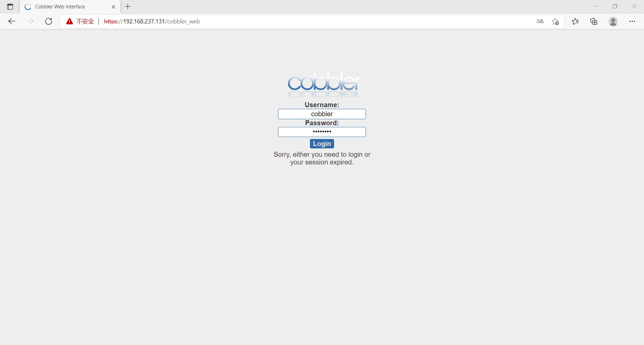This screenshot has width=644, height=345.
Task: Click the browser back arrow
Action: 12,21
